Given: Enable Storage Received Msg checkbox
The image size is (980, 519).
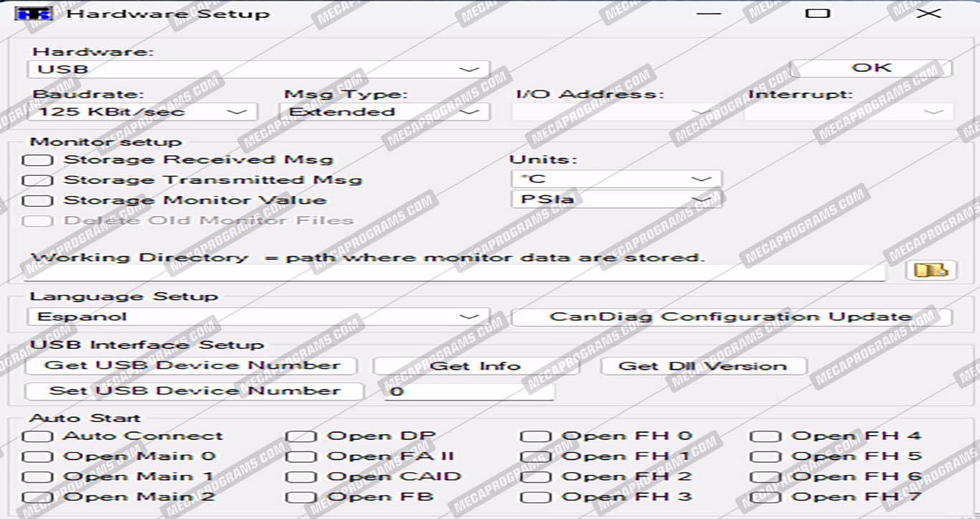Looking at the screenshot, I should (x=38, y=160).
